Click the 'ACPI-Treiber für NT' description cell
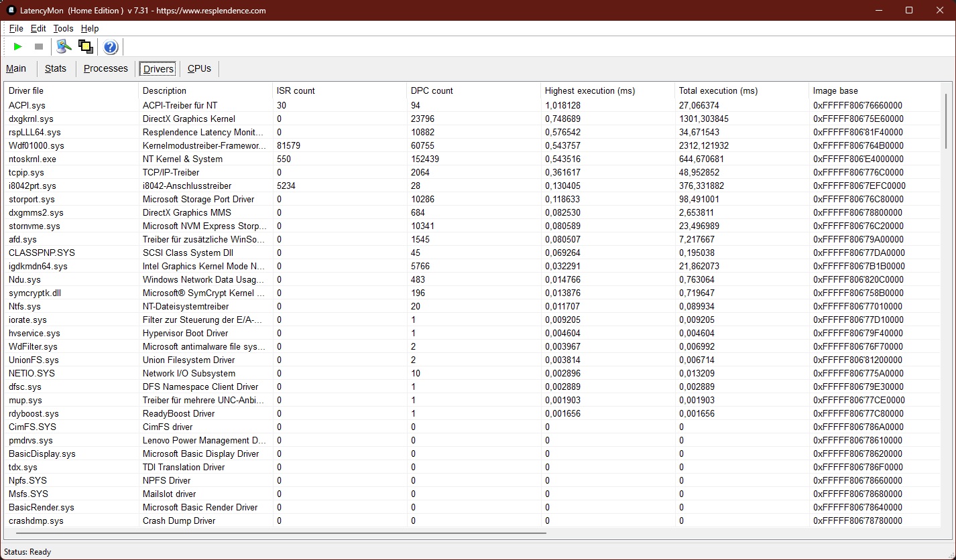This screenshot has height=560, width=956. [180, 105]
